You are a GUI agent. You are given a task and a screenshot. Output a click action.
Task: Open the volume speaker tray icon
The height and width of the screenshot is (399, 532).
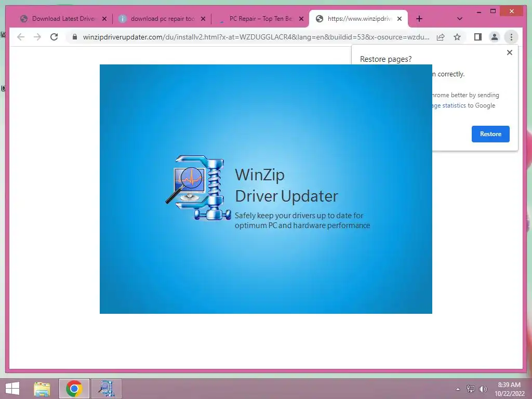click(x=483, y=389)
